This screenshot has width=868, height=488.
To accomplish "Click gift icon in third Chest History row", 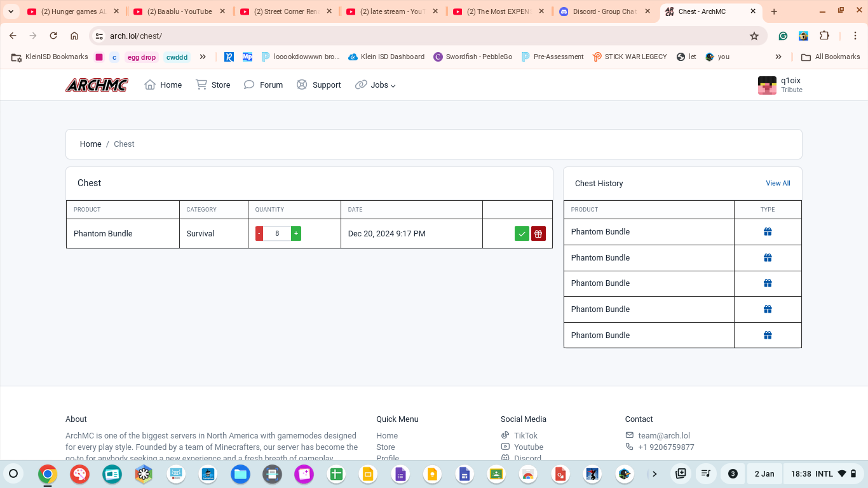I will click(x=768, y=283).
